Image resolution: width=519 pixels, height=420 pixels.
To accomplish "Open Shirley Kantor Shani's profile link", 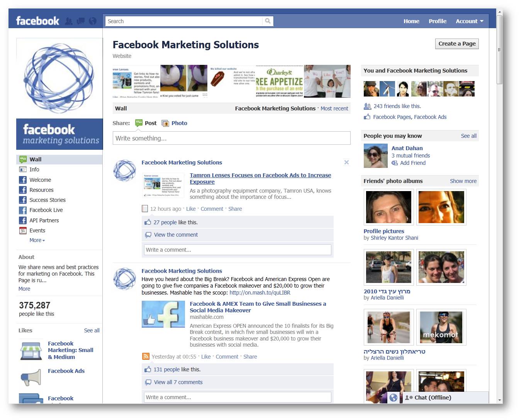I will tap(394, 238).
